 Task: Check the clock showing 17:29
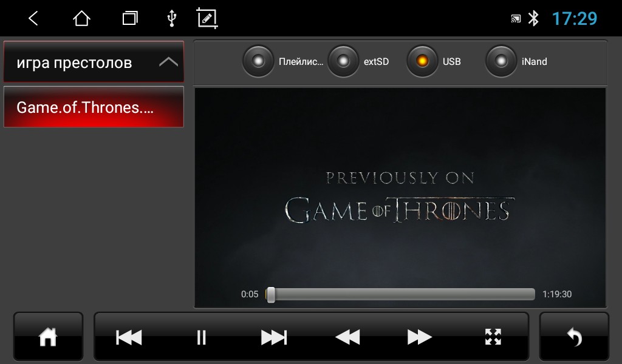[575, 18]
